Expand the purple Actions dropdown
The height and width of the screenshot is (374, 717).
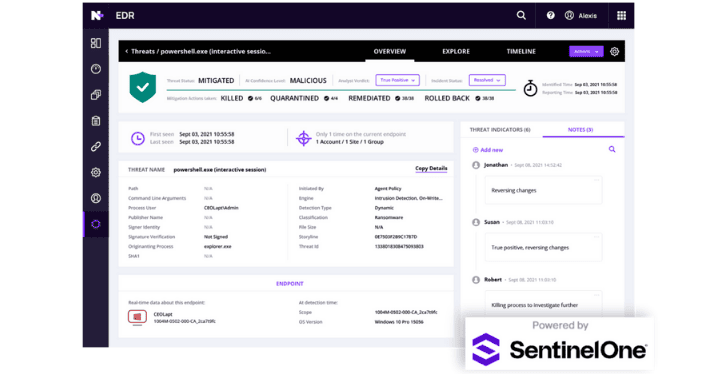click(x=586, y=51)
